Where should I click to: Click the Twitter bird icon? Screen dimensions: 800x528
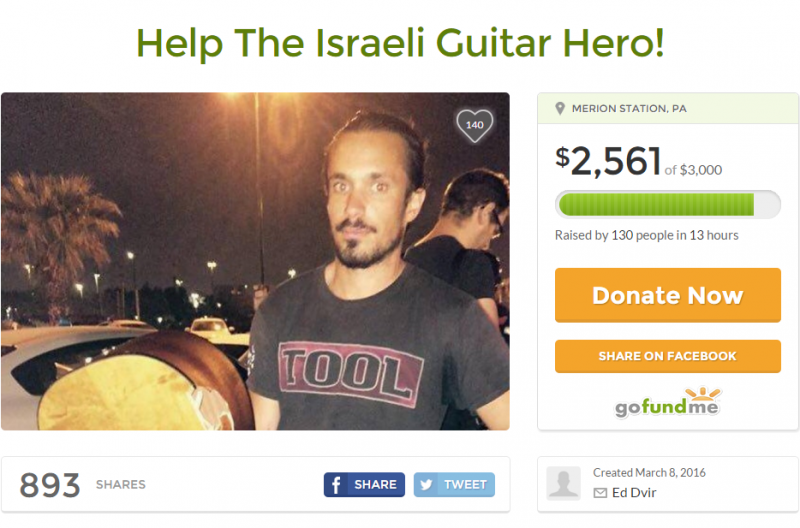(x=427, y=484)
